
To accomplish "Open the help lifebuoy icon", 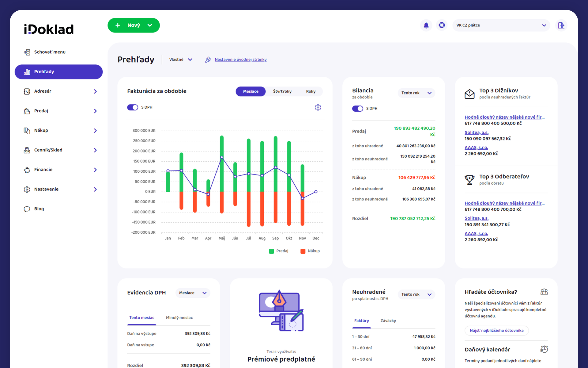I will [x=442, y=25].
